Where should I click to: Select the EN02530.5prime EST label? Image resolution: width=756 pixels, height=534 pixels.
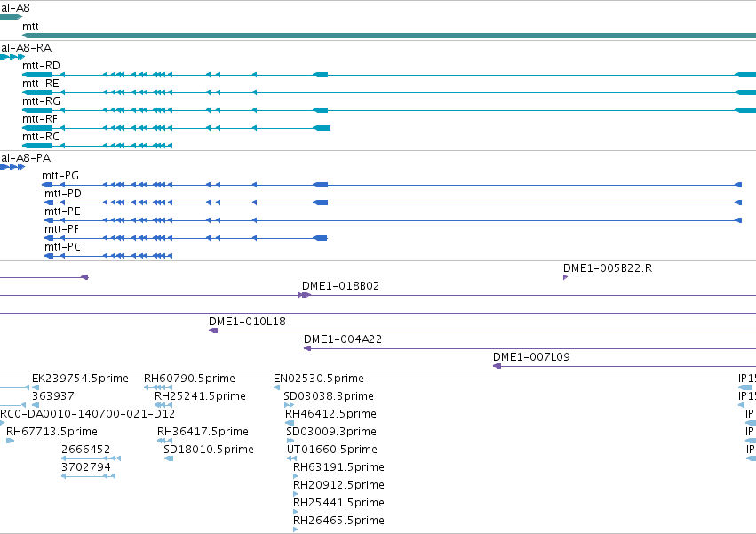click(x=319, y=379)
